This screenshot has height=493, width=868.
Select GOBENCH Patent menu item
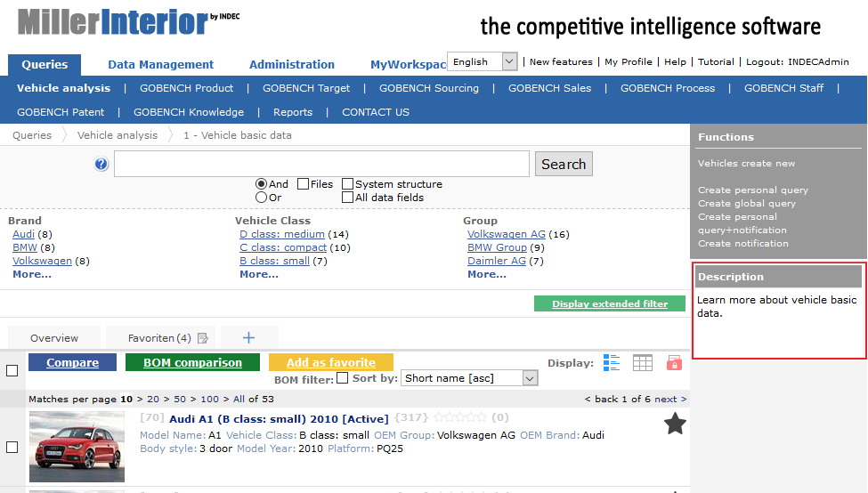(61, 112)
